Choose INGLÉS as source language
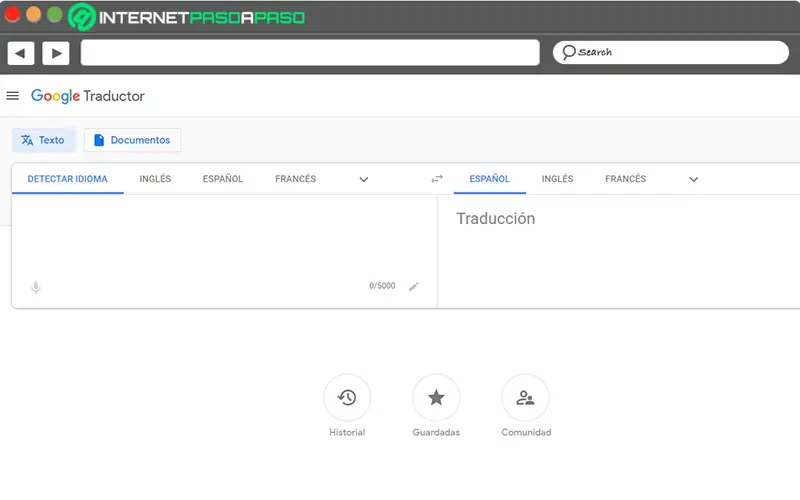Screen dimensions: 800x500 (x=155, y=179)
